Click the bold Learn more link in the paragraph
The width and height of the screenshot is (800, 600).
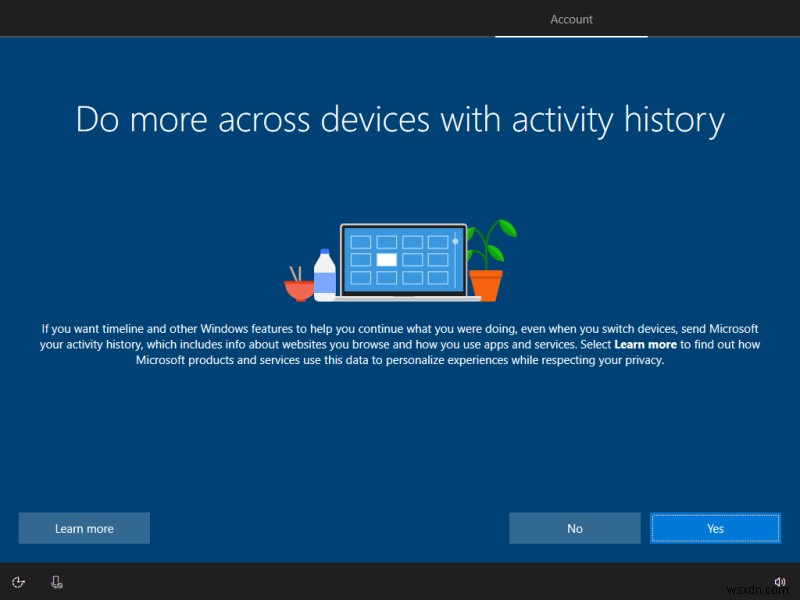pyautogui.click(x=645, y=343)
